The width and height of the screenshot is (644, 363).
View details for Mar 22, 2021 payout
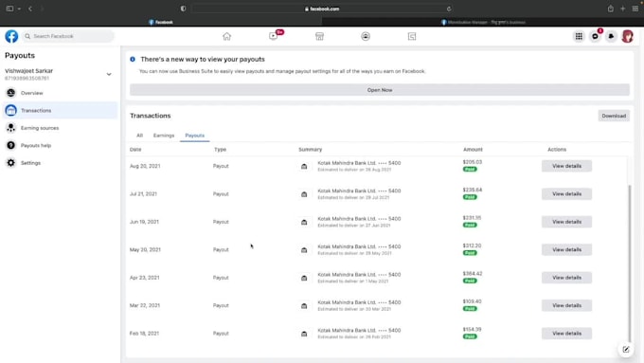[x=566, y=306]
